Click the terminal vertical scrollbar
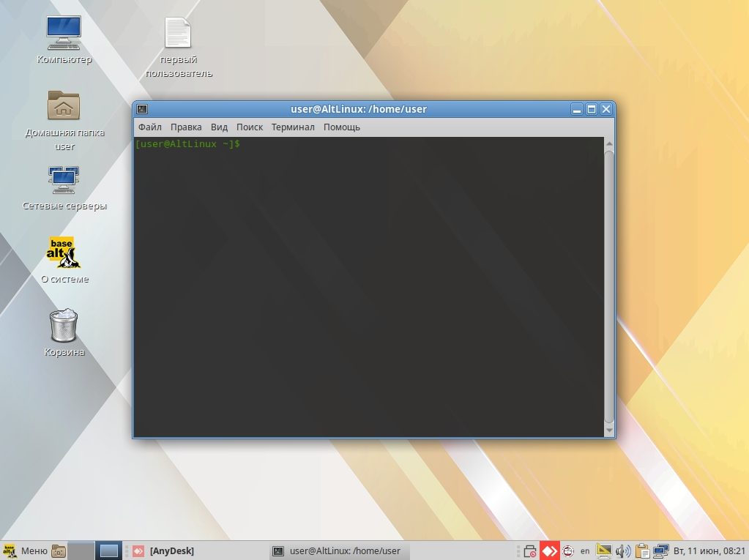The width and height of the screenshot is (749, 560). tap(609, 285)
